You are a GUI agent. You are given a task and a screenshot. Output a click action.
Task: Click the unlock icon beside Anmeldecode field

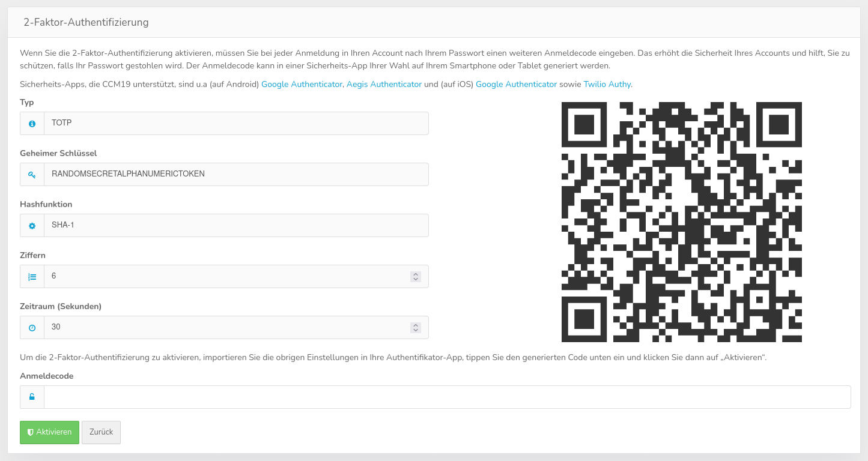tap(32, 397)
